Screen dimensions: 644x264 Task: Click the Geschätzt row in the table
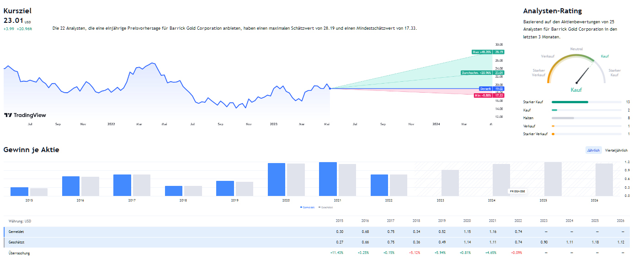tap(17, 243)
